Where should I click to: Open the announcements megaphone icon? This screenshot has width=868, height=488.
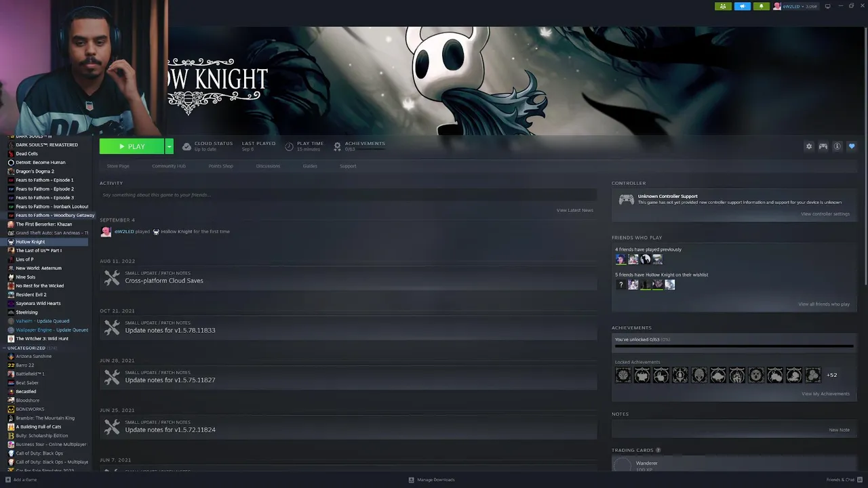coord(742,6)
